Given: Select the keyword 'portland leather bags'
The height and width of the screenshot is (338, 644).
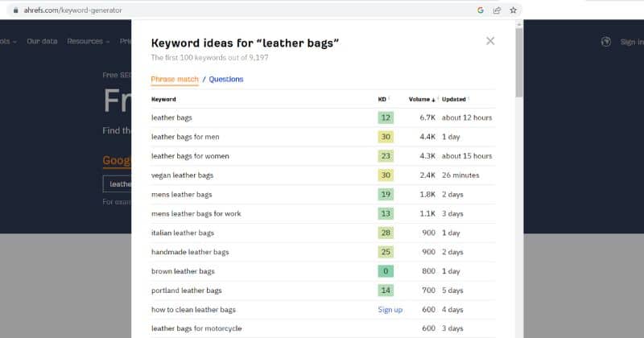Looking at the screenshot, I should [187, 291].
